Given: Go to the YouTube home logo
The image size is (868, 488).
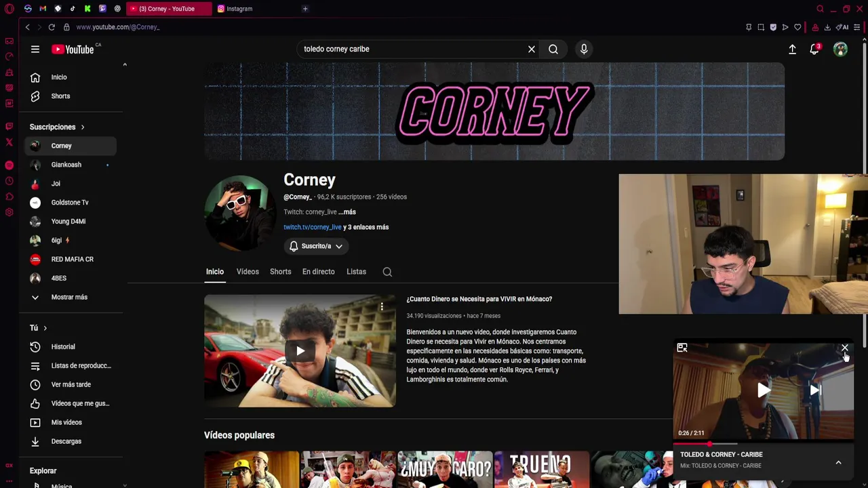Looking at the screenshot, I should coord(73,49).
